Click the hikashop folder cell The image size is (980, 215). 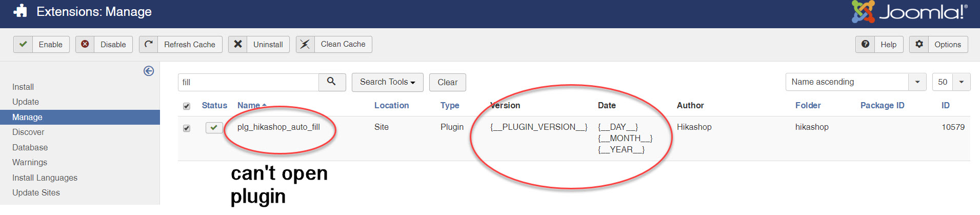pos(812,127)
